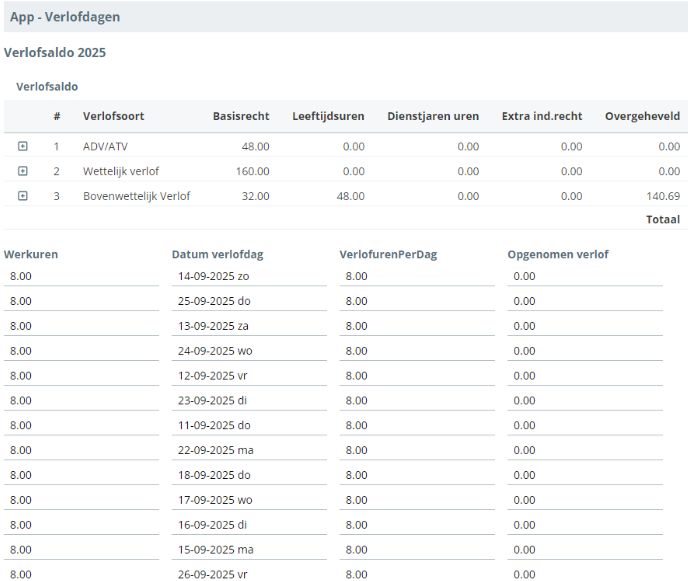Expand the Bovenwettelijk Verlof row
This screenshot has width=688, height=581.
coord(23,196)
